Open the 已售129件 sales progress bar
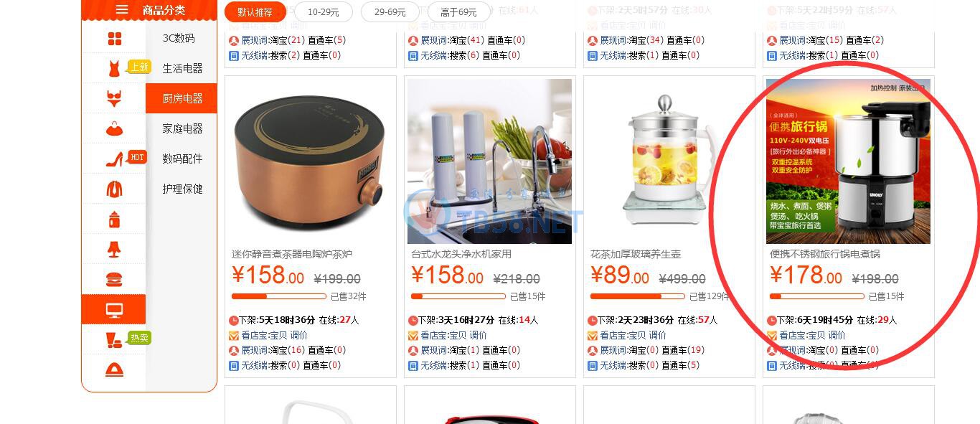The width and height of the screenshot is (980, 424). pos(637,296)
